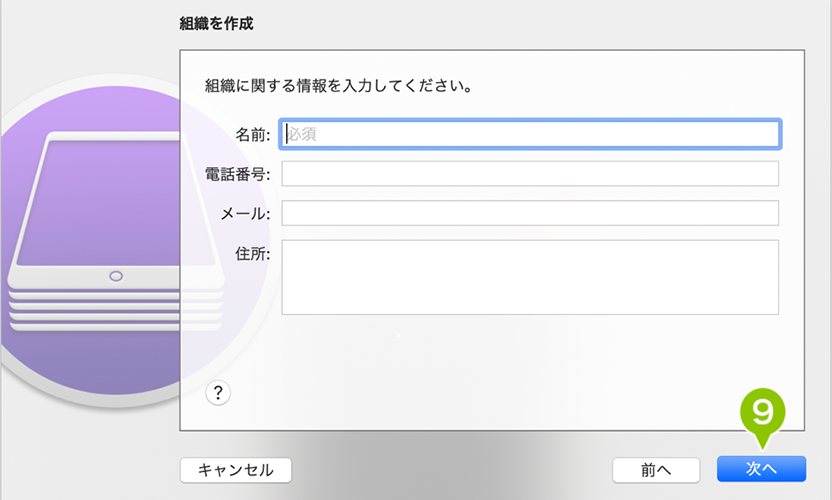Focus the 名前 required text field
Screen dimensions: 832x500
point(530,134)
